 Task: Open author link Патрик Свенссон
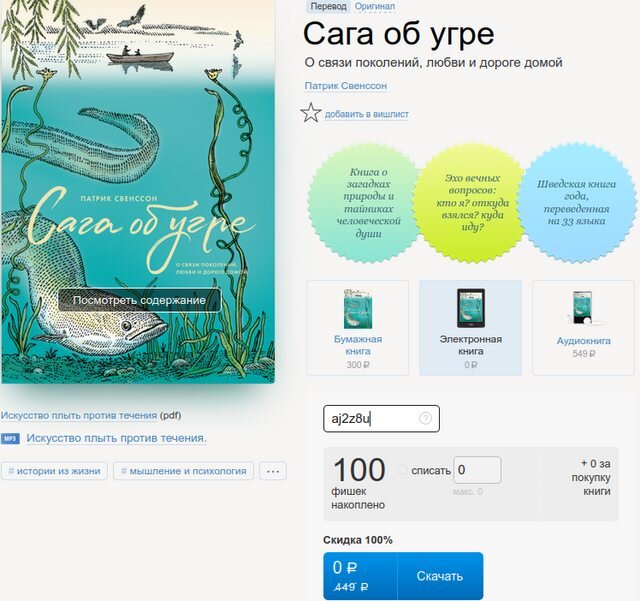(x=346, y=86)
